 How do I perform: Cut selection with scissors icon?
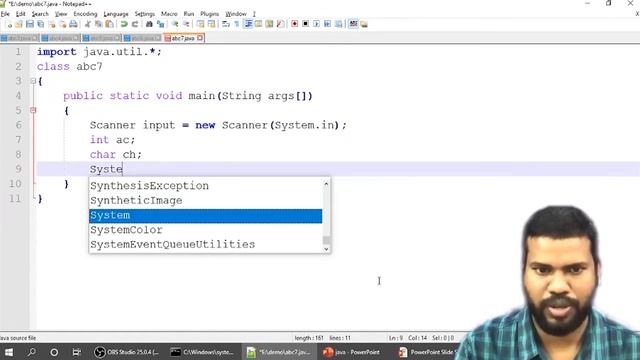87,24
